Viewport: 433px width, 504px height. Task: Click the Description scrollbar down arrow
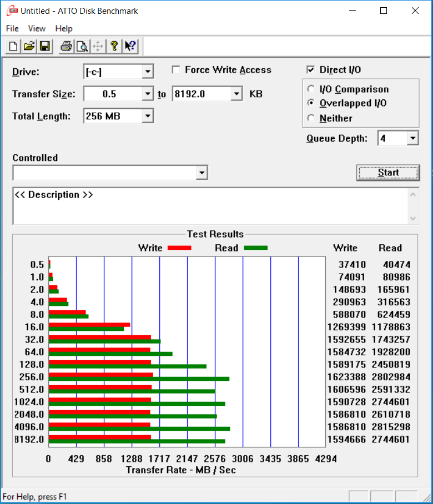[x=413, y=218]
